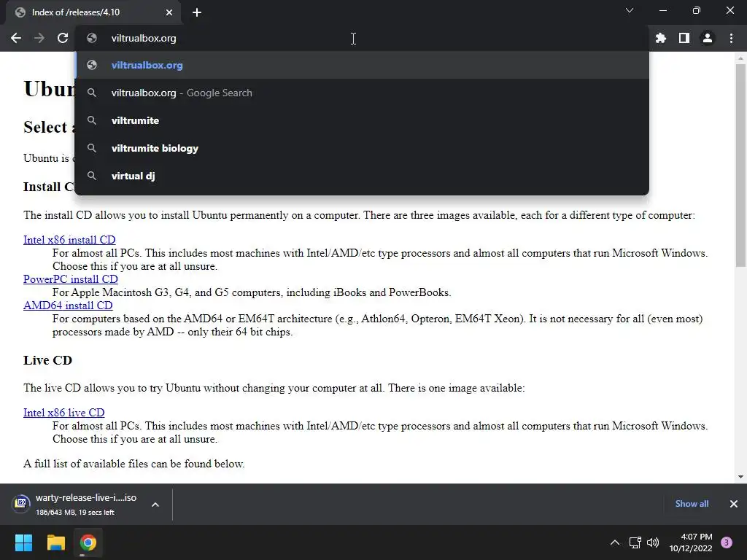Select the viltrualbox.org URL suggestion

click(x=362, y=65)
